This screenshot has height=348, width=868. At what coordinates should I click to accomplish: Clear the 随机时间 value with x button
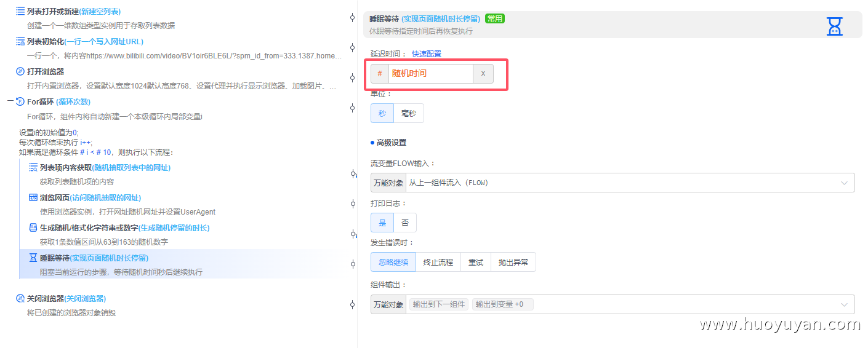[483, 74]
